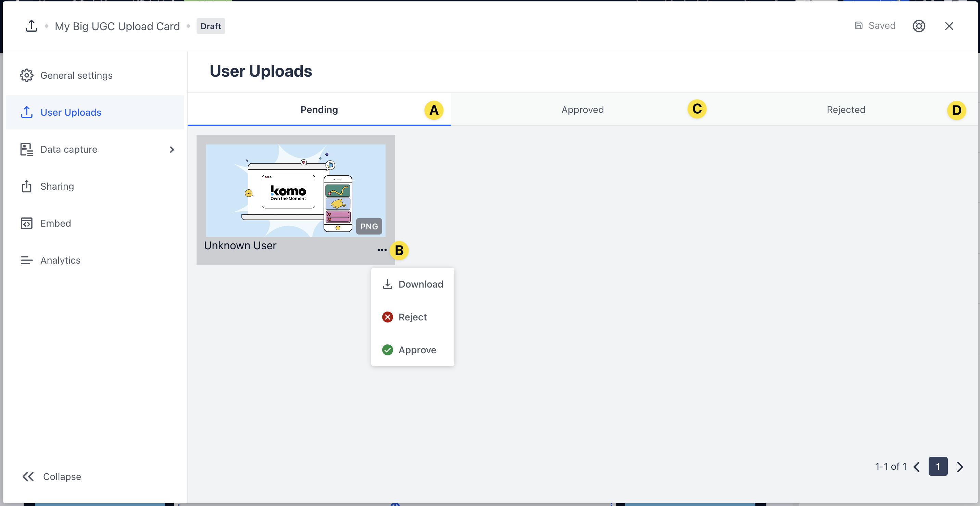980x506 pixels.
Task: Click the page 1 pagination button
Action: [938, 466]
